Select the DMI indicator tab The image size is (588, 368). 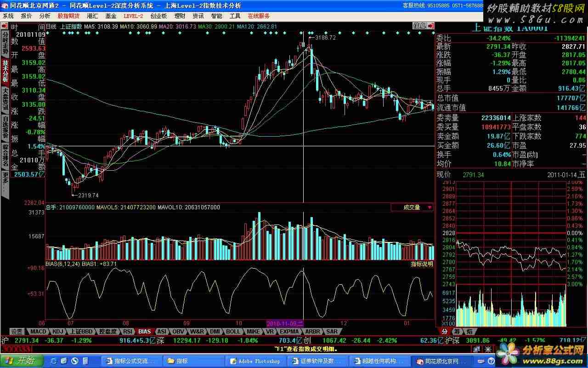tap(215, 331)
